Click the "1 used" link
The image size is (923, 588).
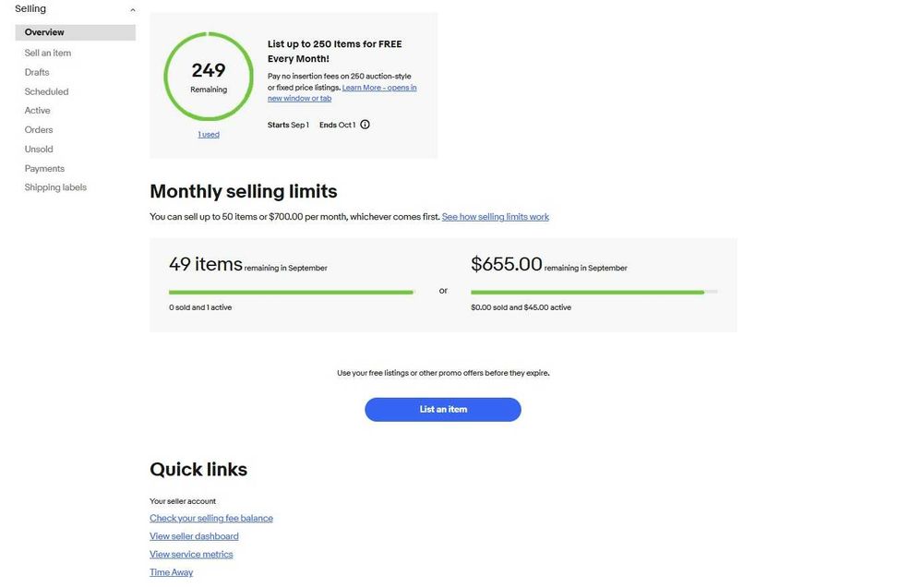coord(209,135)
